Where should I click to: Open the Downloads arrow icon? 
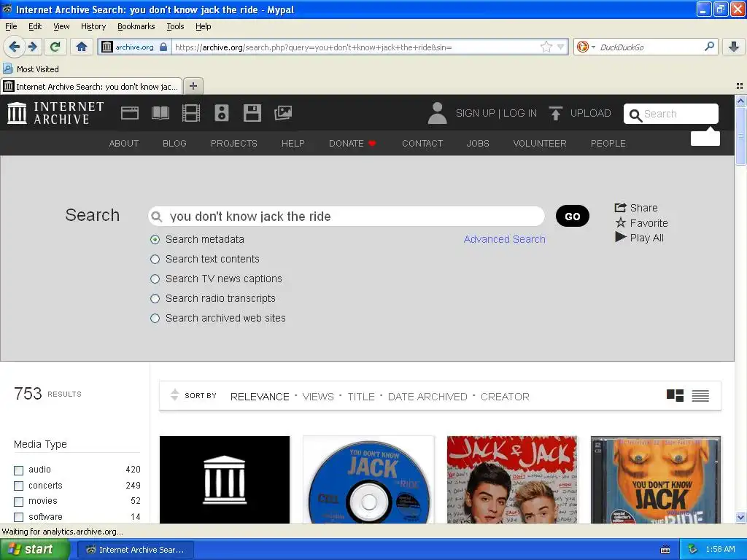(734, 47)
